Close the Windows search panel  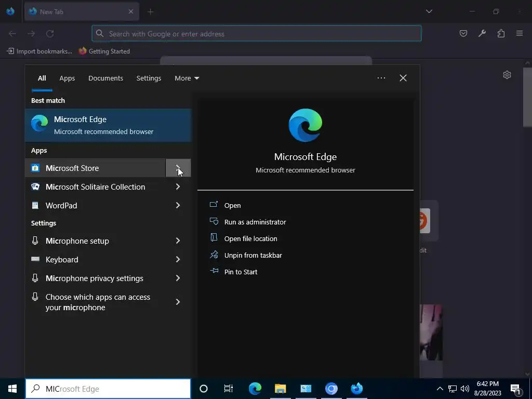(x=403, y=78)
